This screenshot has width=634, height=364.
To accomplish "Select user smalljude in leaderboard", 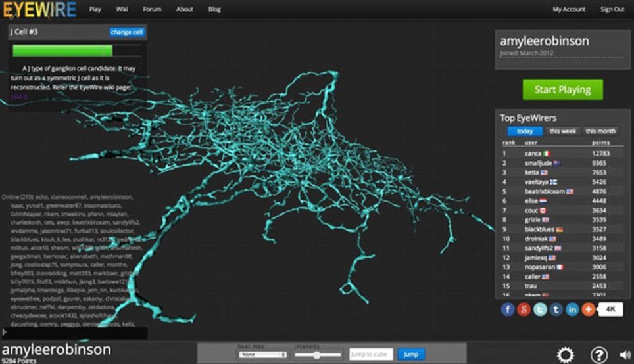I will (x=538, y=163).
